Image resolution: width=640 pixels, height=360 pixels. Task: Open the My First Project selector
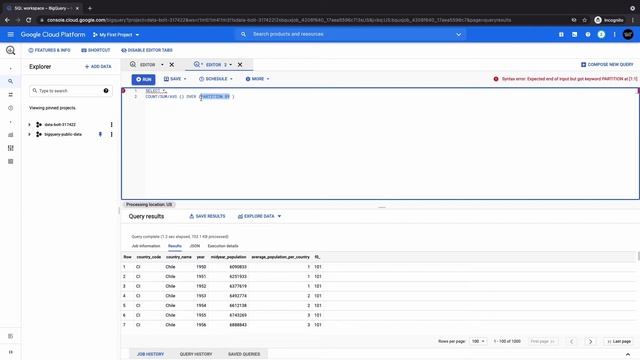[x=116, y=35]
